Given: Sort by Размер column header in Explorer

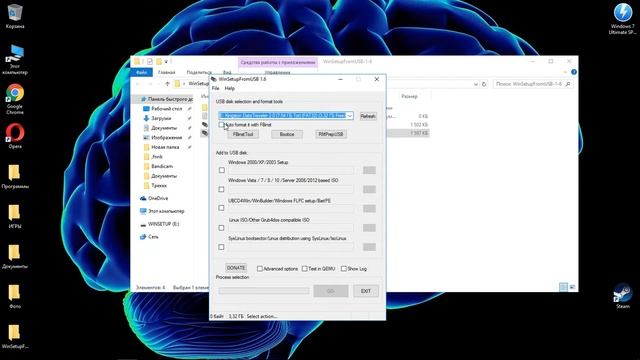Looking at the screenshot, I should (409, 96).
